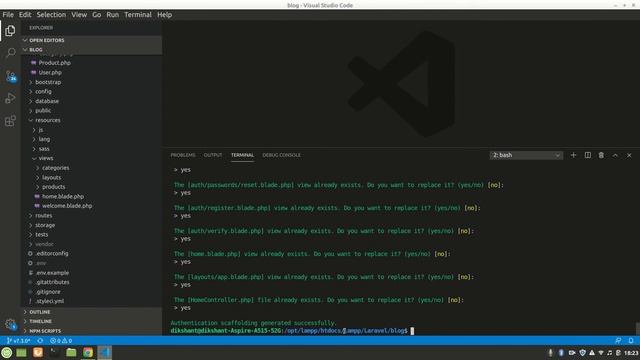Open the Selection menu
640x360 pixels.
(51, 15)
